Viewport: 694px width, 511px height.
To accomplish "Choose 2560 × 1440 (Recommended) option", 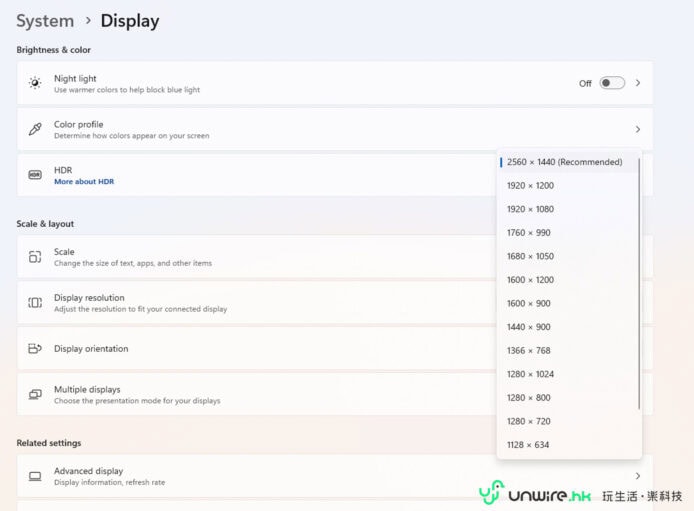I will 564,162.
